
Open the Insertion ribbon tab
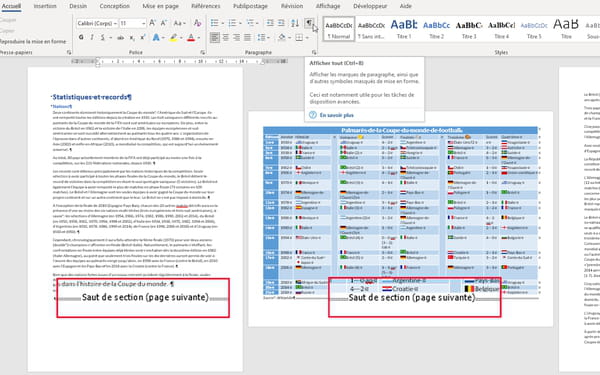[x=45, y=6]
